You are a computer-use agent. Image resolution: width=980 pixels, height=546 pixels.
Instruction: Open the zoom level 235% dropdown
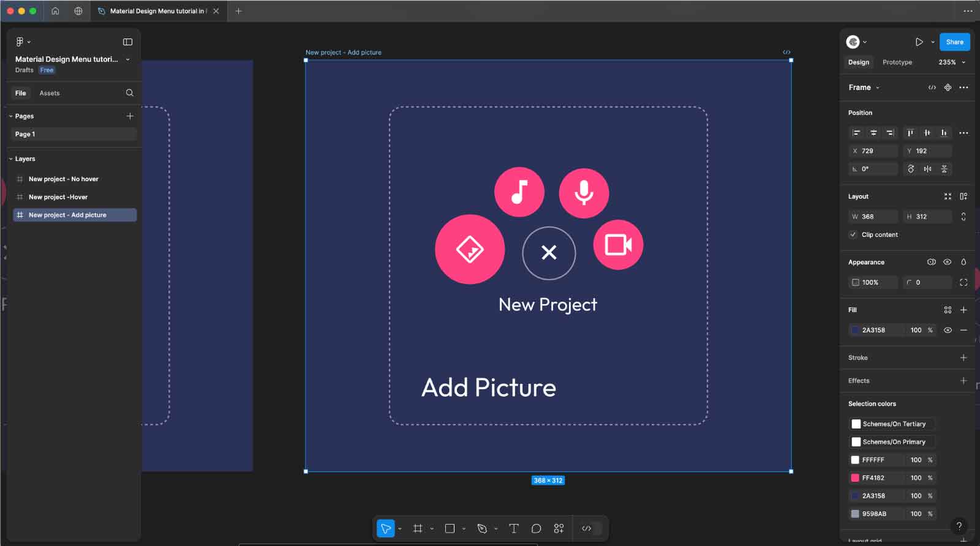951,62
